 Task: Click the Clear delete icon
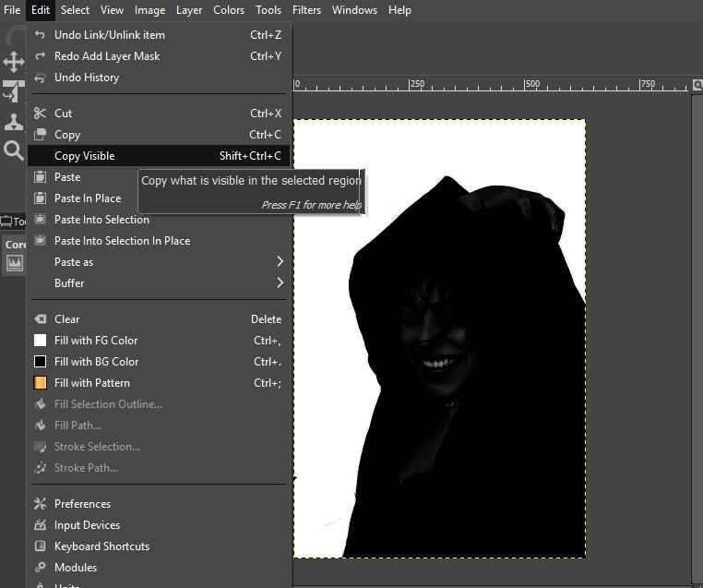pos(40,318)
